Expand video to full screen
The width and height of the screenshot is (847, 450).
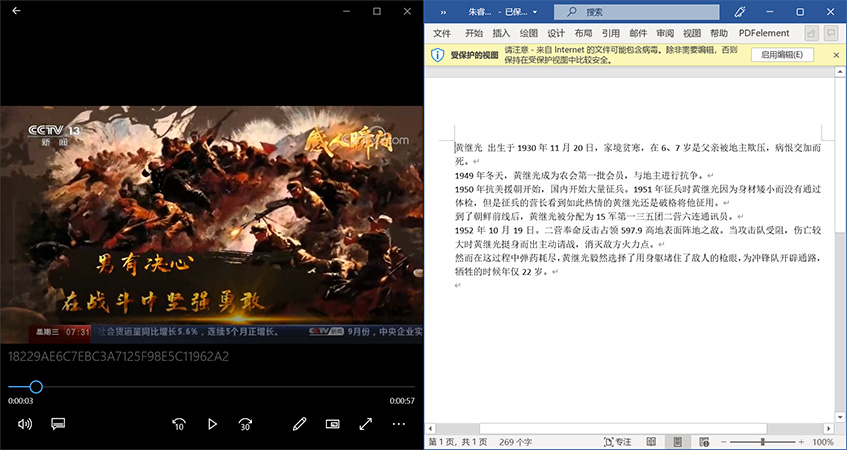366,424
